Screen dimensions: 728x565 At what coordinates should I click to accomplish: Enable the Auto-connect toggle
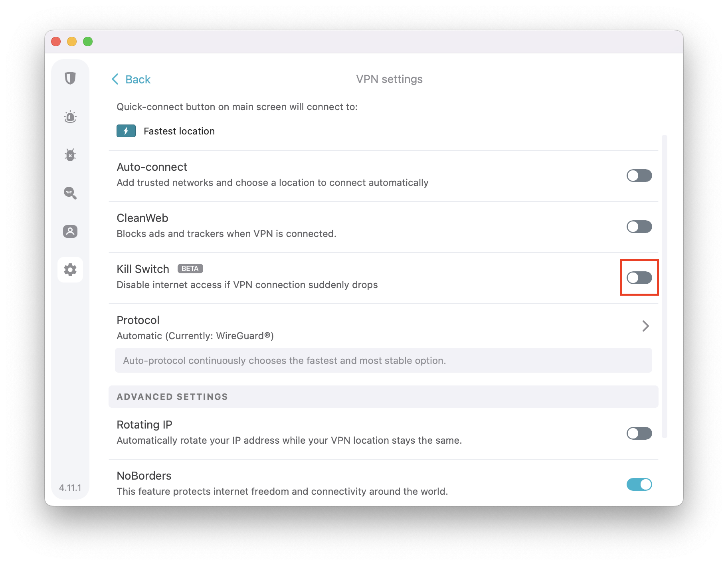pos(639,176)
